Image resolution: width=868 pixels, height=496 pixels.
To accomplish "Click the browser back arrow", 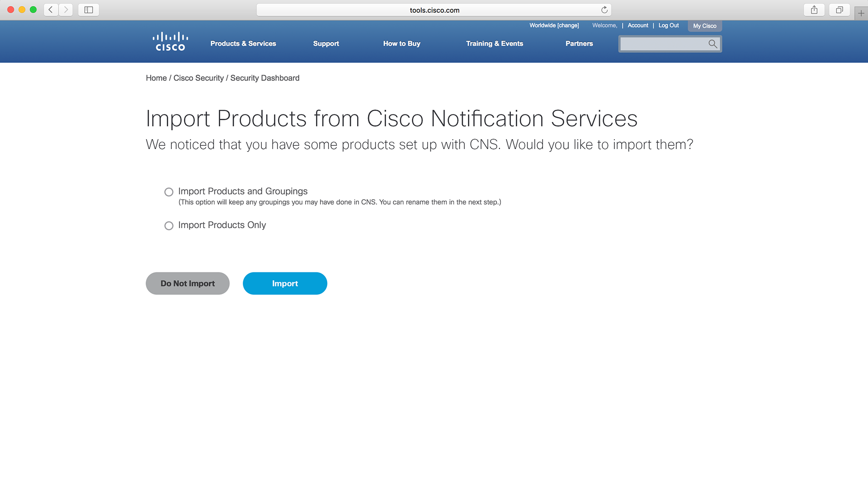I will [x=51, y=9].
